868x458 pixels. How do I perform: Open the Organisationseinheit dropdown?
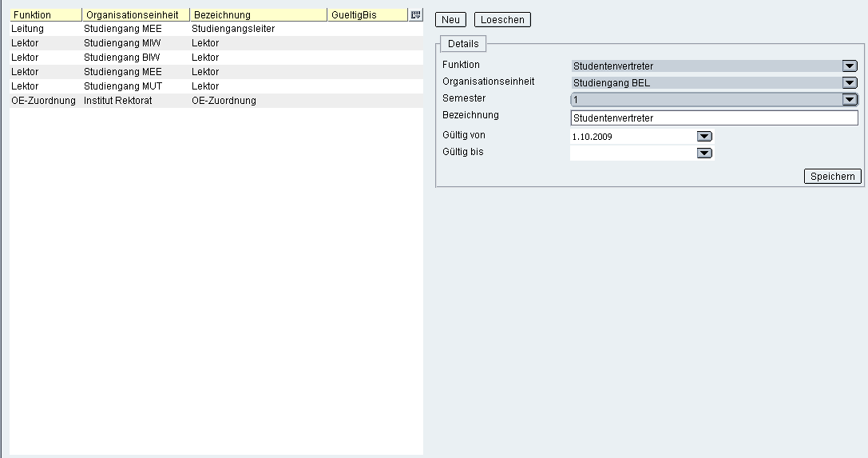click(x=849, y=83)
